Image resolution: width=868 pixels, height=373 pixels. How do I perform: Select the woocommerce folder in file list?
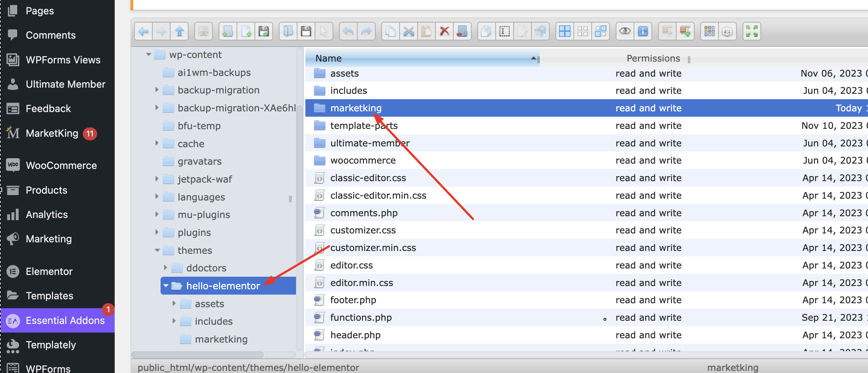click(586, 160)
